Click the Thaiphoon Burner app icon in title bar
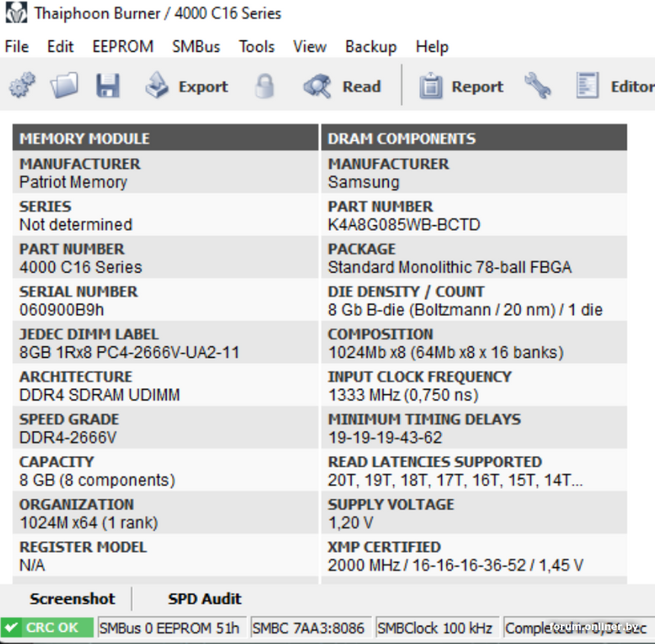This screenshot has width=655, height=644. pos(16,13)
